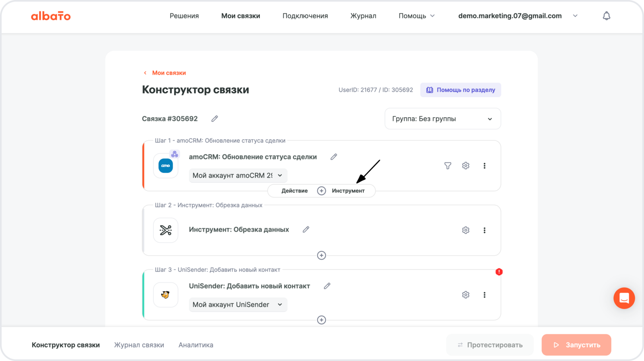Viewport: 644px width, 361px height.
Task: Add an Инструмент after step 1
Action: 348,191
